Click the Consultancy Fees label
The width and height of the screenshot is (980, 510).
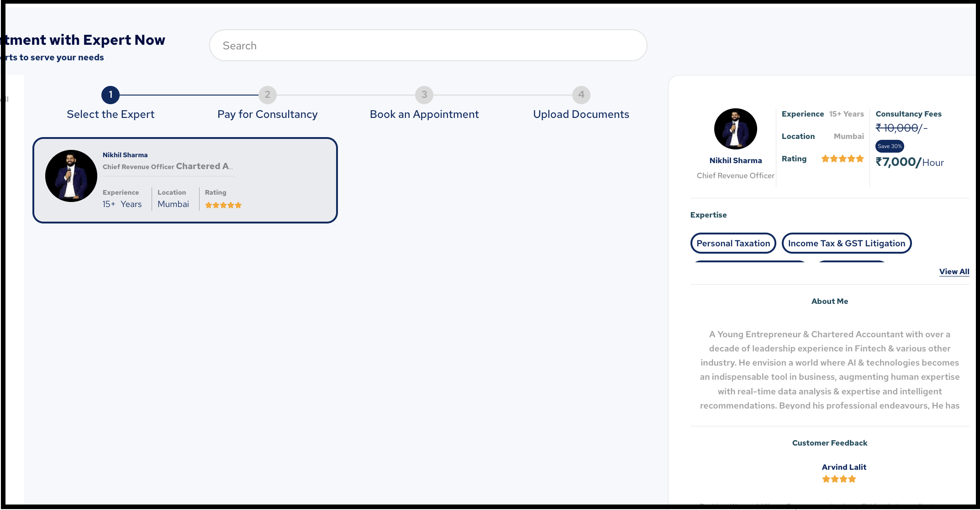[909, 114]
